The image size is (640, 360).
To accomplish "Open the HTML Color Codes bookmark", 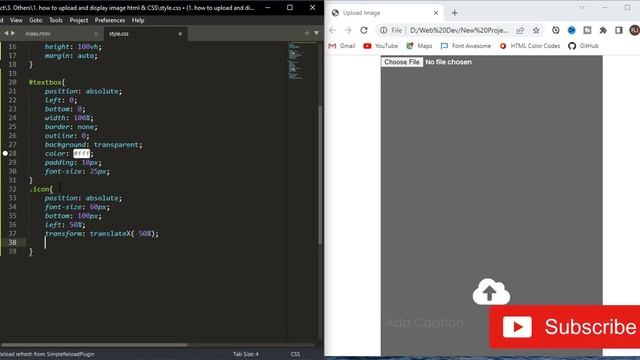I will [529, 46].
